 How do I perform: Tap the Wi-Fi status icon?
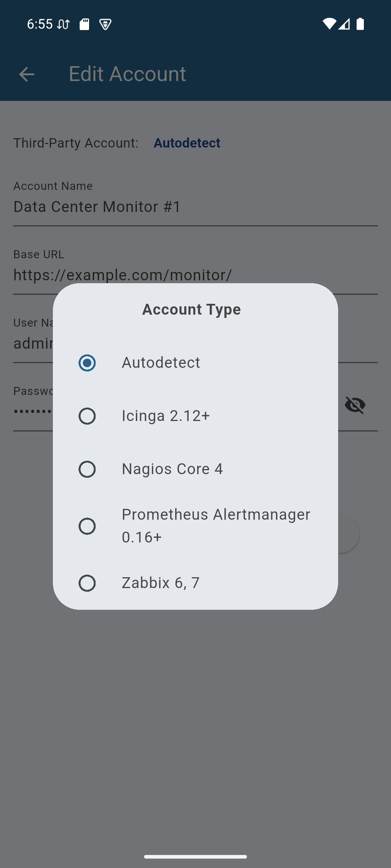(x=329, y=24)
